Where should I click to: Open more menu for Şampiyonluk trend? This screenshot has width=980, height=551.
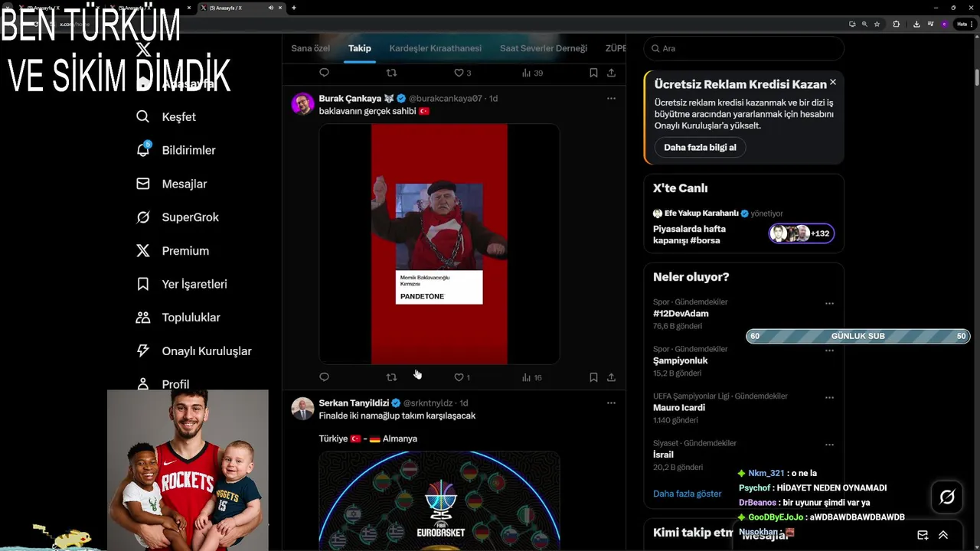pos(829,350)
